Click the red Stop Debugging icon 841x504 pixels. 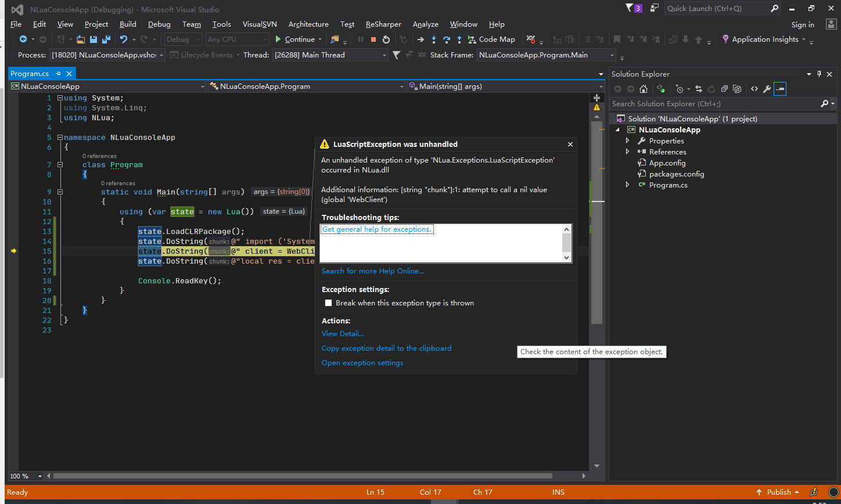pos(373,39)
